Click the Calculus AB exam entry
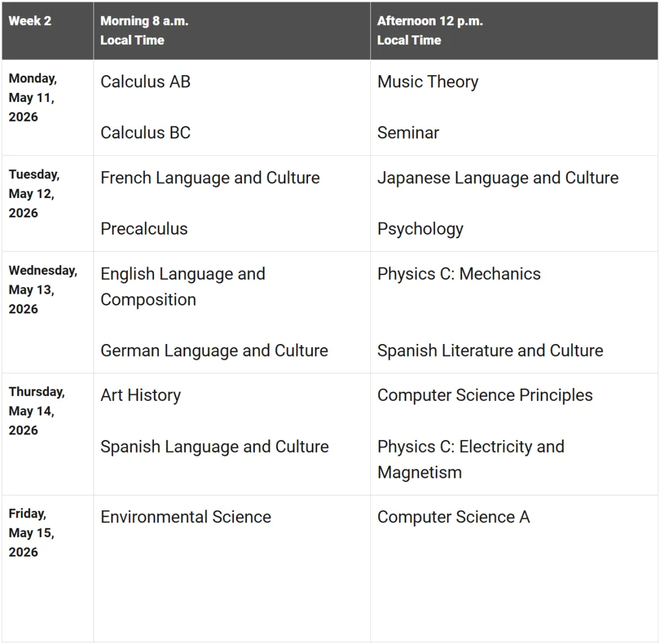 145,82
